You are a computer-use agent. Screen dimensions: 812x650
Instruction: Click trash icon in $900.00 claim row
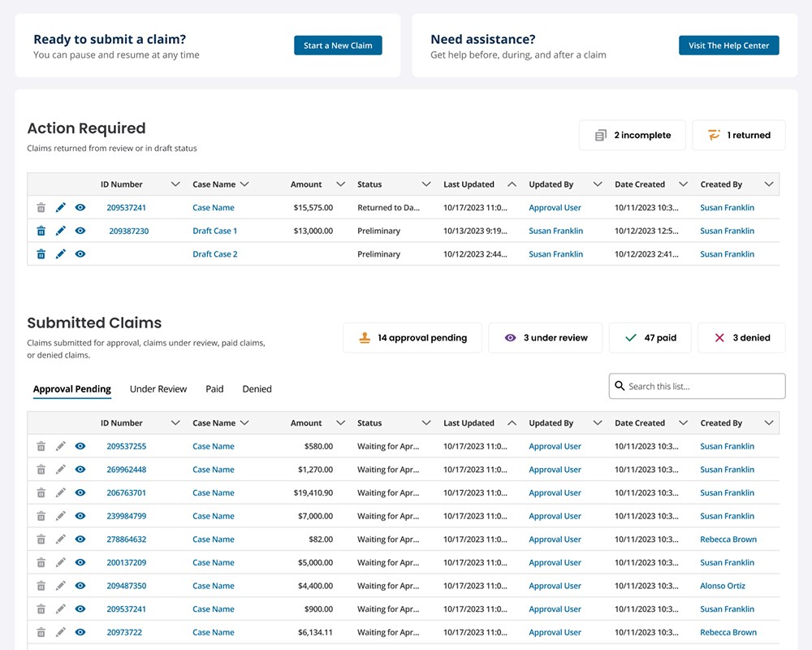click(41, 609)
